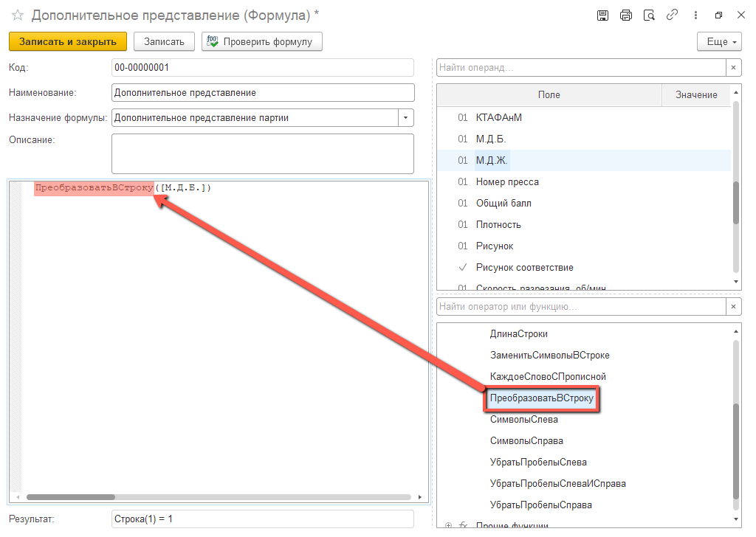Click the chain link icon

(672, 15)
